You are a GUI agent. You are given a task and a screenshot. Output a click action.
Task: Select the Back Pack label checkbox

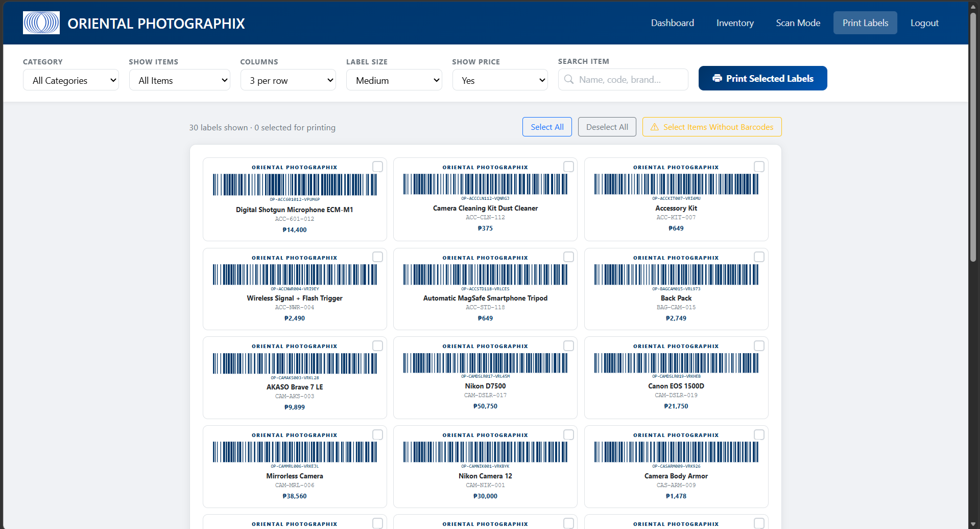759,257
